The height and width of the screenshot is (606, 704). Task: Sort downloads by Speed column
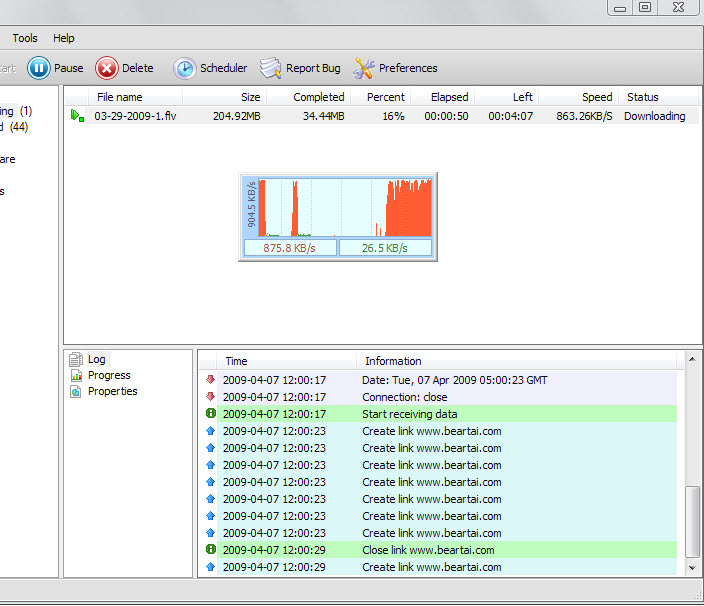(x=597, y=97)
